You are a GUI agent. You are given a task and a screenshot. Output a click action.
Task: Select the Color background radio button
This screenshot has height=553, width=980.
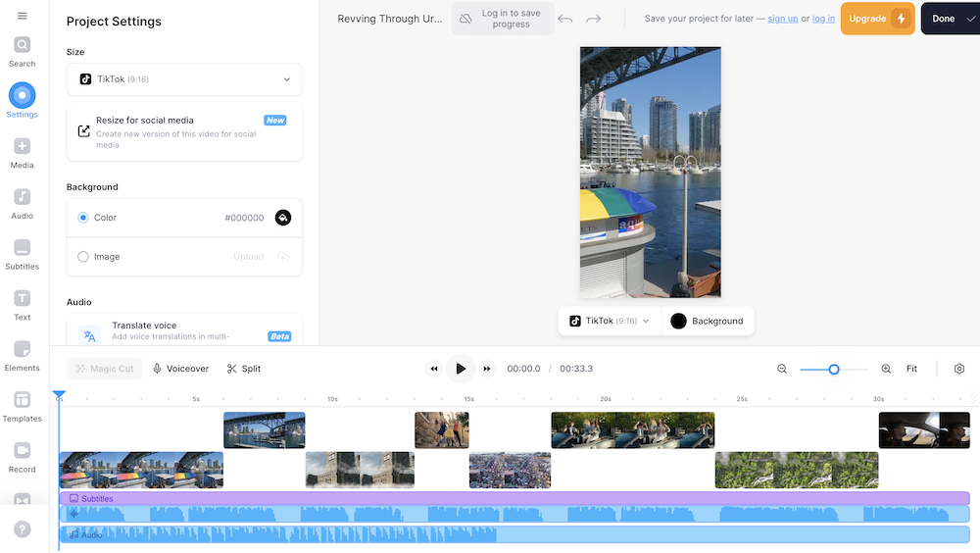pyautogui.click(x=83, y=218)
